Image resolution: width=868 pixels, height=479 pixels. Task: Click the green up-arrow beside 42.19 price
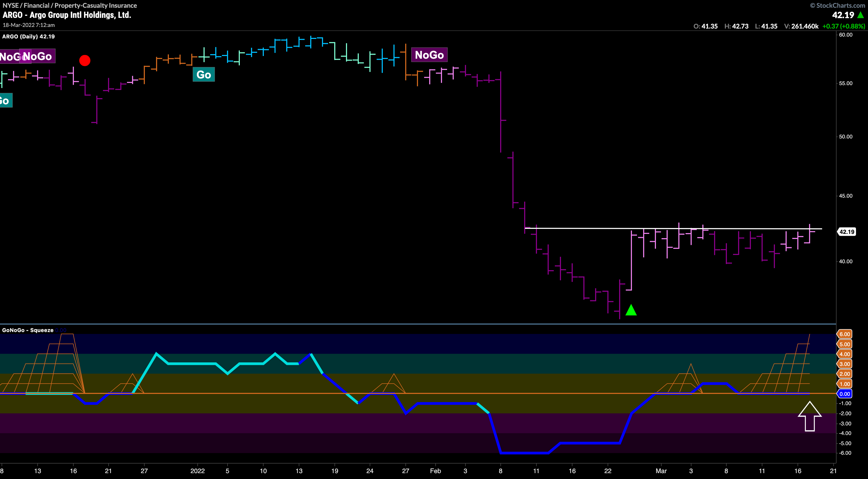(x=861, y=15)
